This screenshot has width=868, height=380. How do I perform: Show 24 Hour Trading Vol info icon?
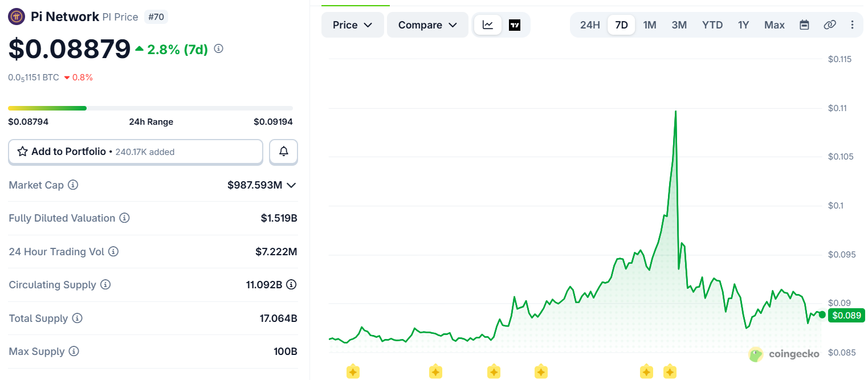point(113,251)
